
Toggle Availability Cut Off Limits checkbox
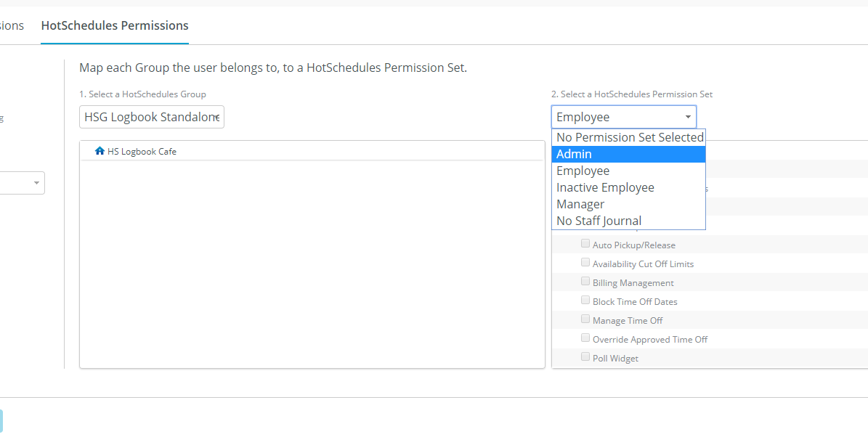click(x=585, y=262)
